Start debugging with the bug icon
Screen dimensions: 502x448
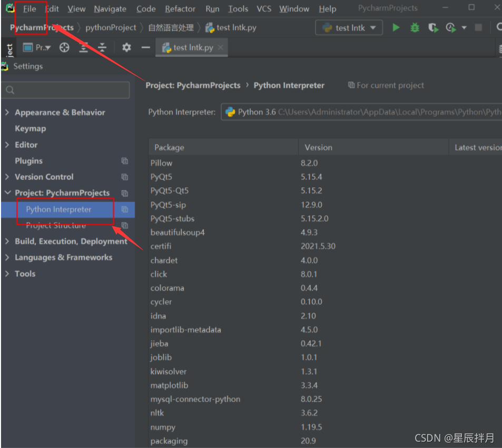[x=415, y=28]
